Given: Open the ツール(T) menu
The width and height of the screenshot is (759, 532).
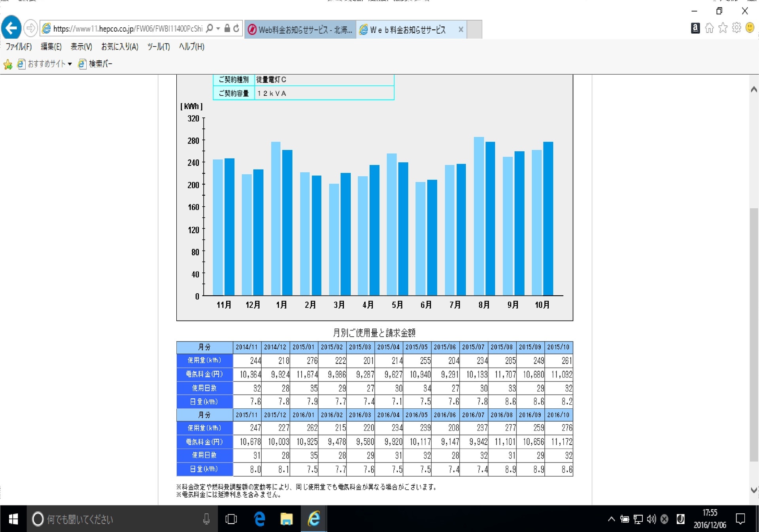Looking at the screenshot, I should coord(159,47).
